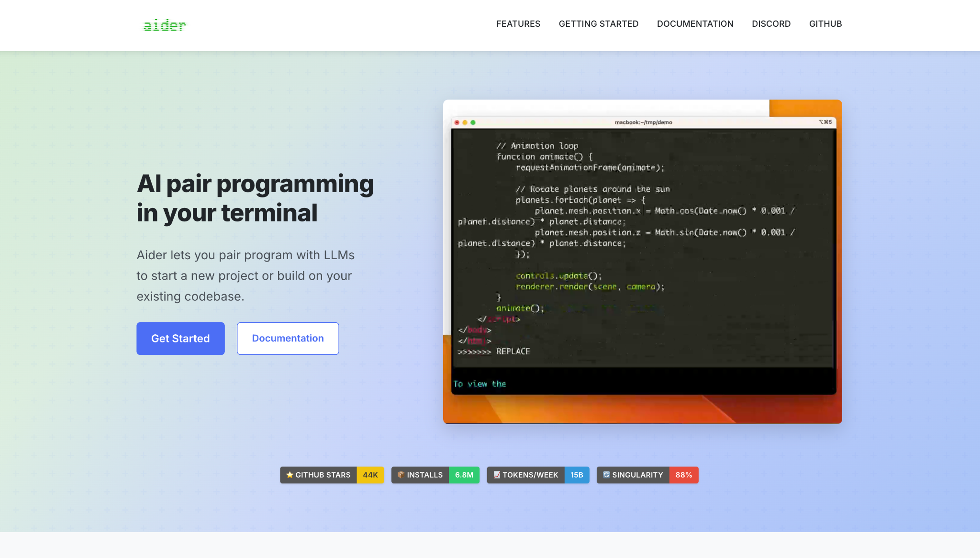Click the blue Get Started button

180,339
